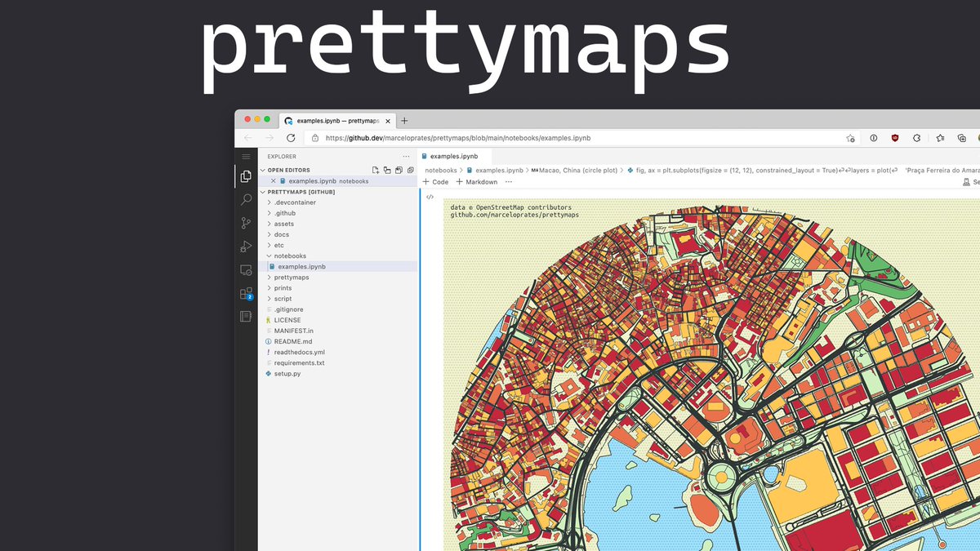
Task: Switch to the examples.ipynb editor tab
Action: coord(453,156)
